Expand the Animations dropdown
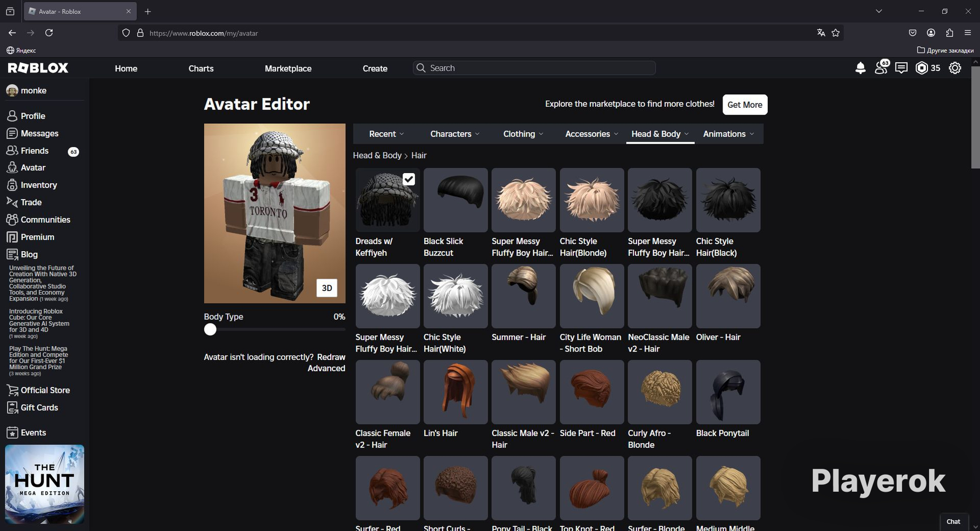The image size is (980, 531). click(729, 134)
